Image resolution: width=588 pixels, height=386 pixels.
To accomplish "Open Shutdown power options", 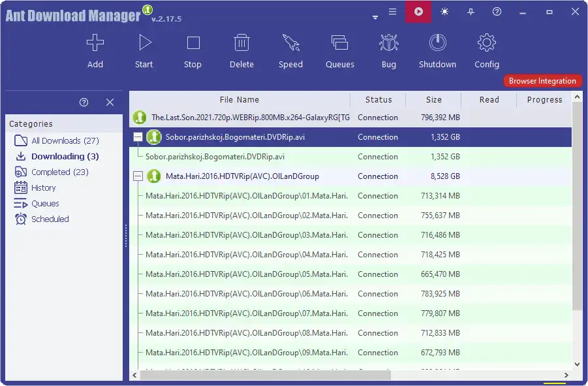I will [438, 42].
